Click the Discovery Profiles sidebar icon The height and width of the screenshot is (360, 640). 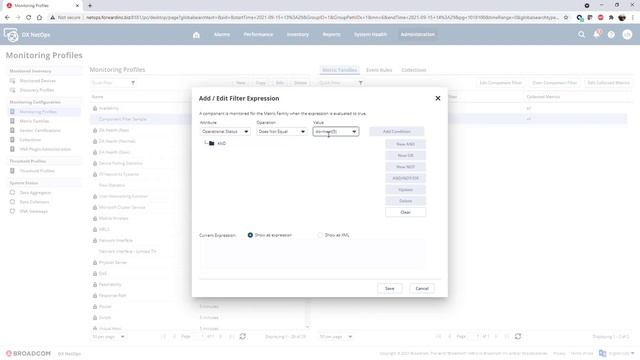tap(12, 90)
